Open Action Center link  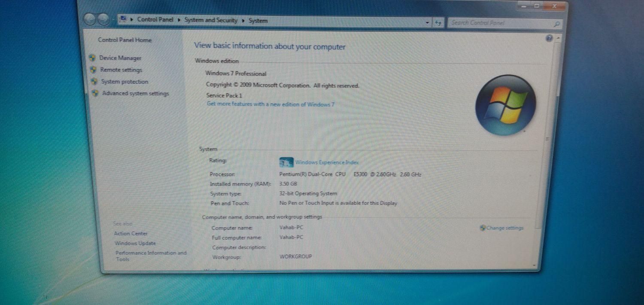pos(131,234)
